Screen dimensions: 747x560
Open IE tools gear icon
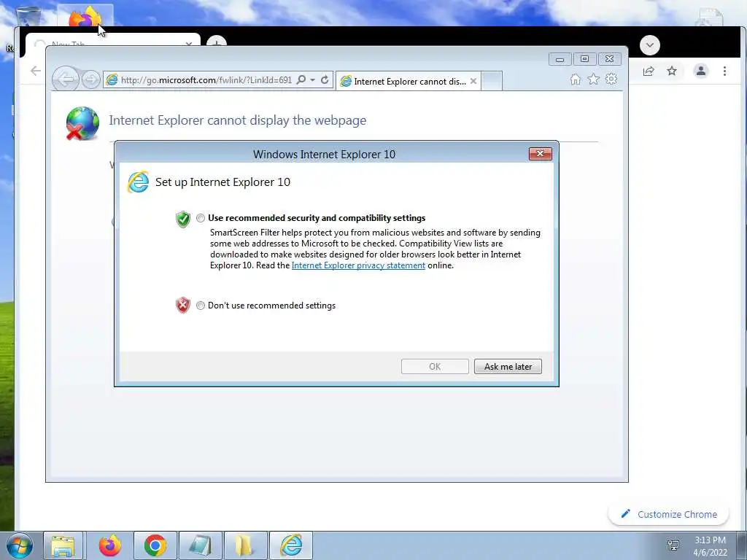pyautogui.click(x=611, y=79)
